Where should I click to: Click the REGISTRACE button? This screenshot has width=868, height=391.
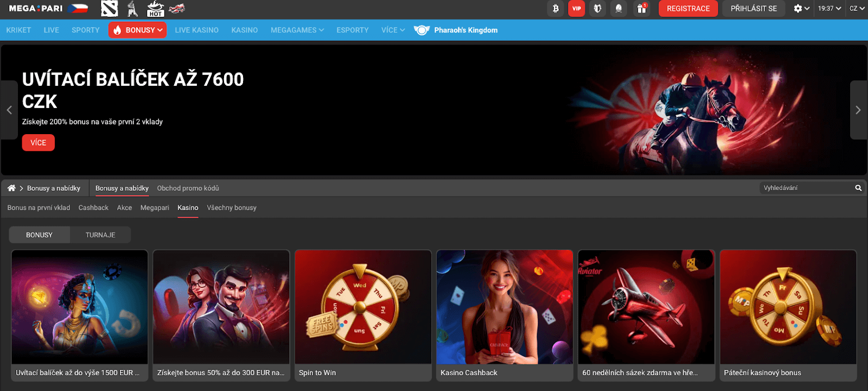click(688, 9)
